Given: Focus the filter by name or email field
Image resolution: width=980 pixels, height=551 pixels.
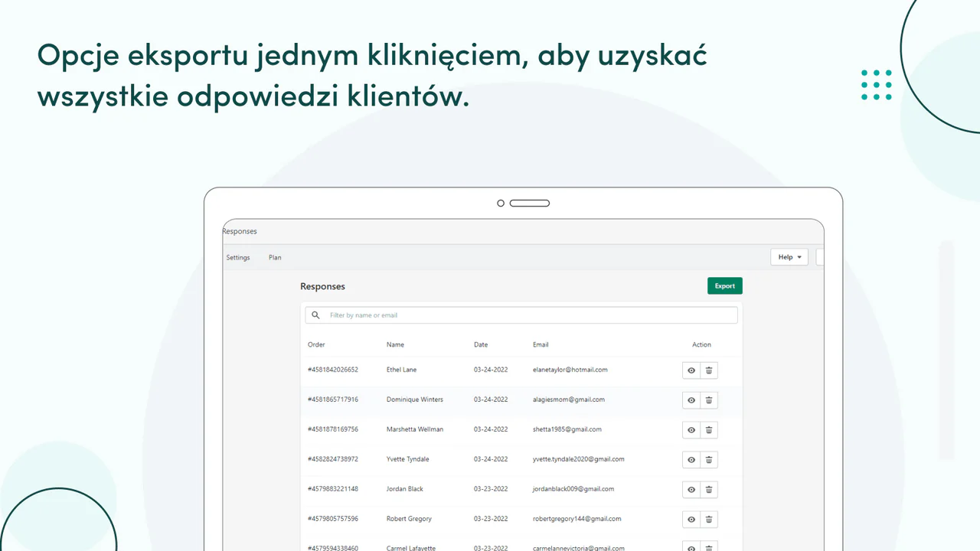Looking at the screenshot, I should 521,315.
